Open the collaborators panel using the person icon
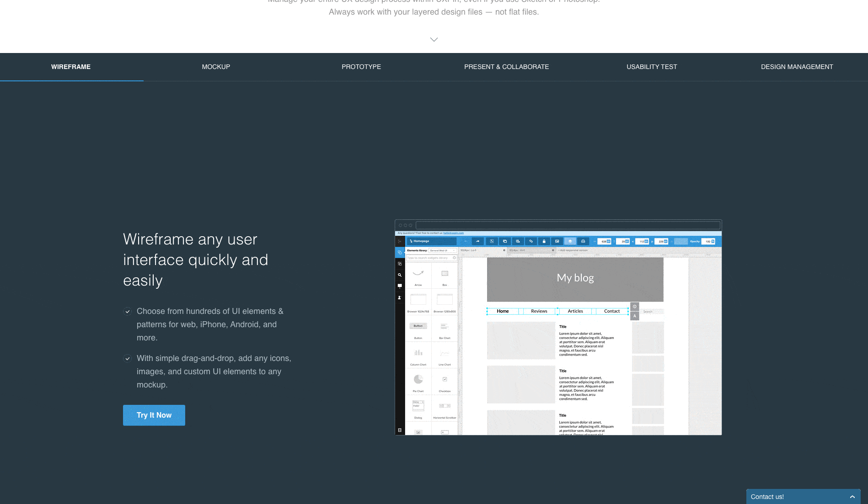 tap(399, 297)
